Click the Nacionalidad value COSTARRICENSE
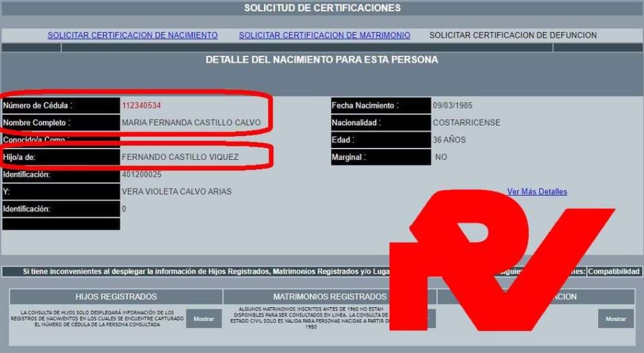The image size is (644, 353). click(467, 123)
